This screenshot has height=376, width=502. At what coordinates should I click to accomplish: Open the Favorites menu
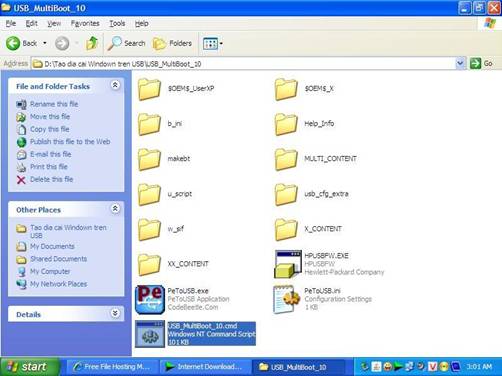tap(85, 24)
